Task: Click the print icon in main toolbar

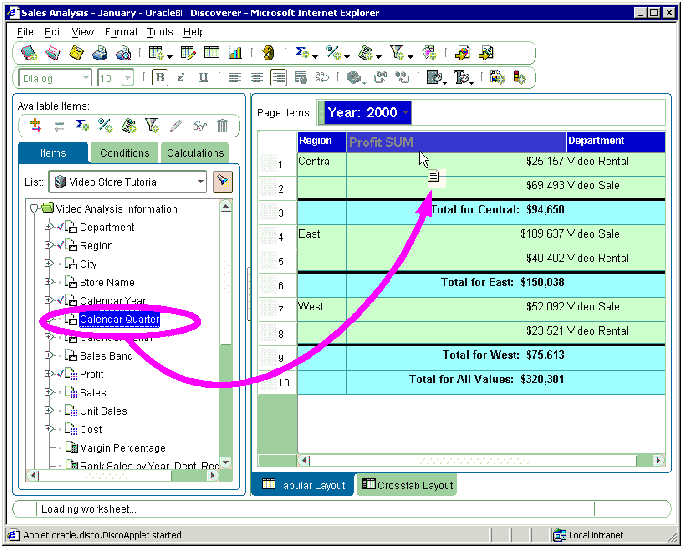Action: pos(100,53)
